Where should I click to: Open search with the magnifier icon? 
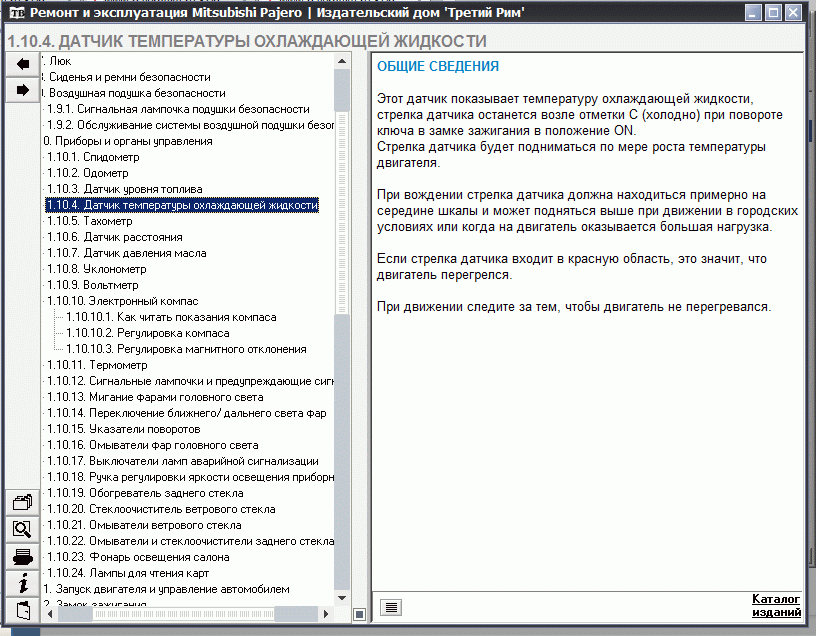(x=22, y=529)
